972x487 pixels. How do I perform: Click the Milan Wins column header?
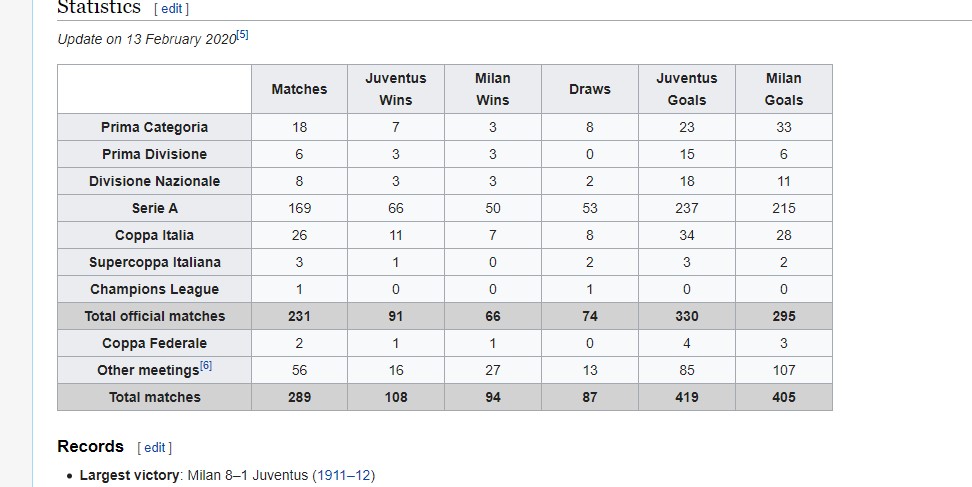[x=492, y=89]
